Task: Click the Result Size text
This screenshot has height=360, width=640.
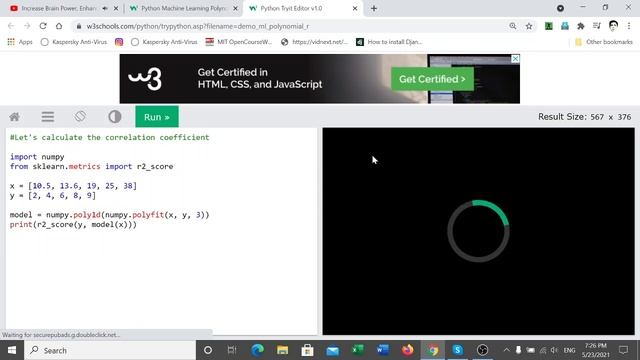Action: point(584,117)
